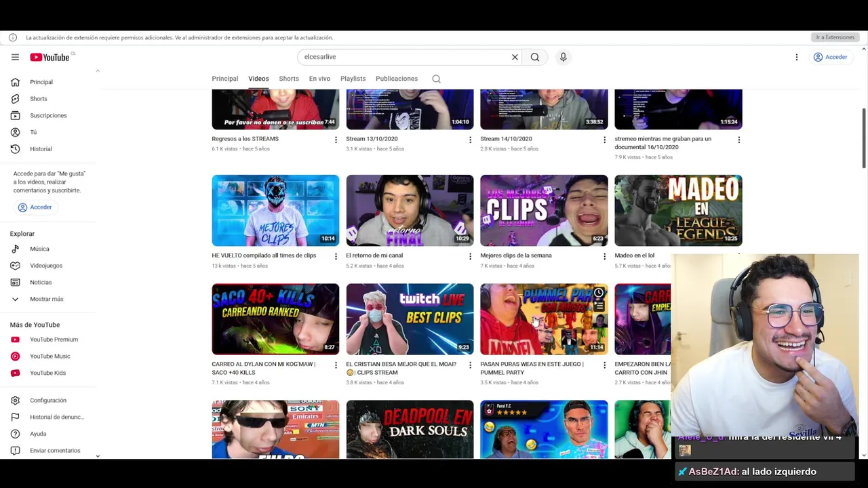Start voice search with the microphone
Screen dimensions: 868x488
coord(563,57)
